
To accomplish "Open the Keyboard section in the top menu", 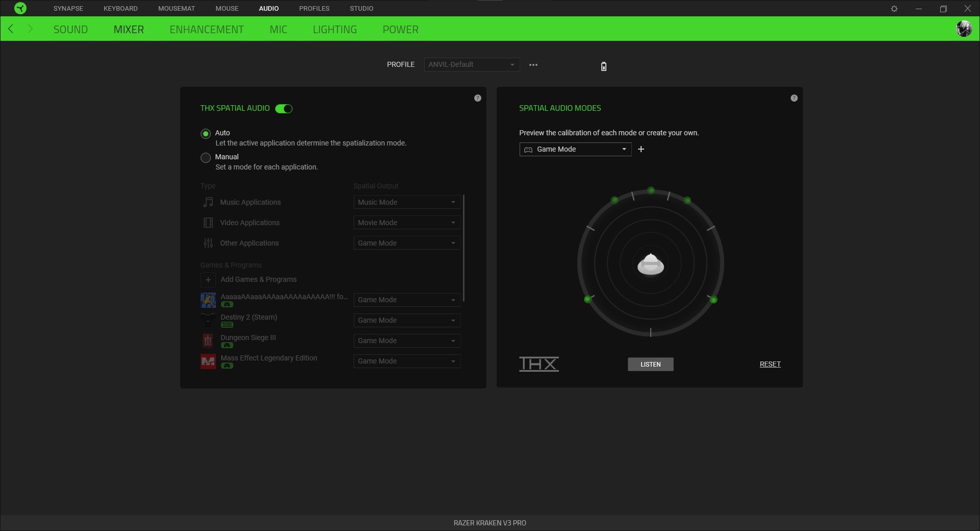I will [120, 8].
